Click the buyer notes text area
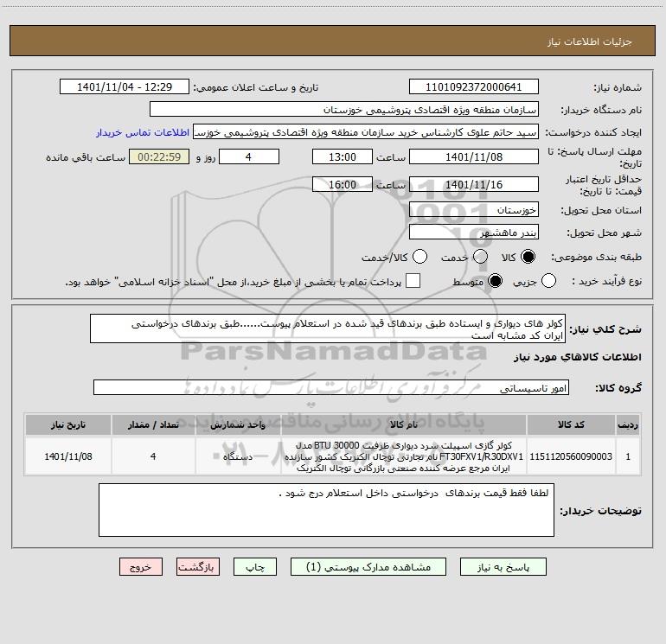 click(326, 510)
